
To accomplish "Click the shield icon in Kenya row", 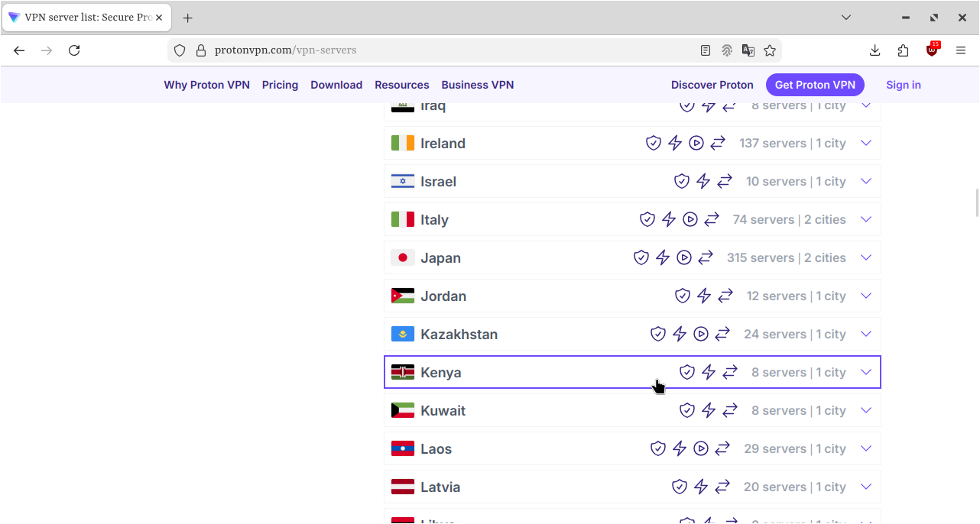I will tap(687, 372).
